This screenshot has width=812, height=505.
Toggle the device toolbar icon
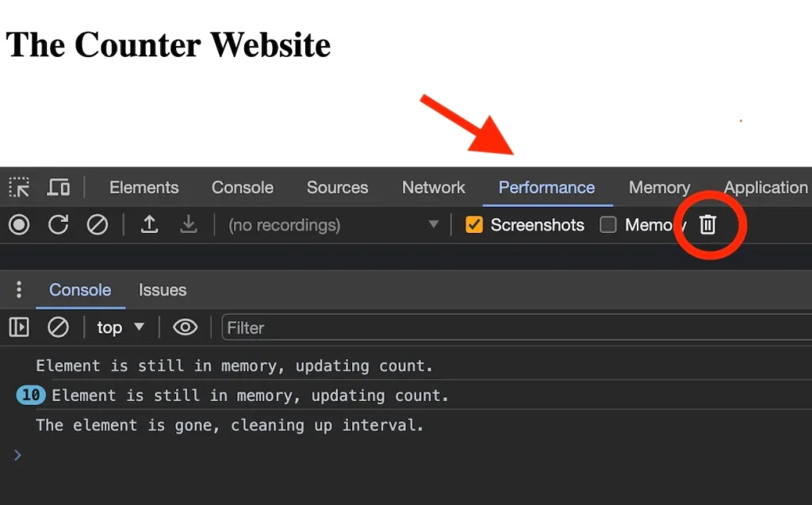click(x=59, y=187)
